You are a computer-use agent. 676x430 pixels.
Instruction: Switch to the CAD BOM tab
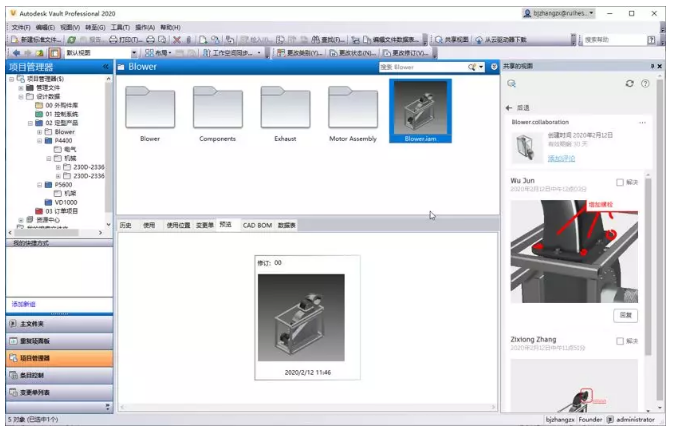tap(257, 225)
